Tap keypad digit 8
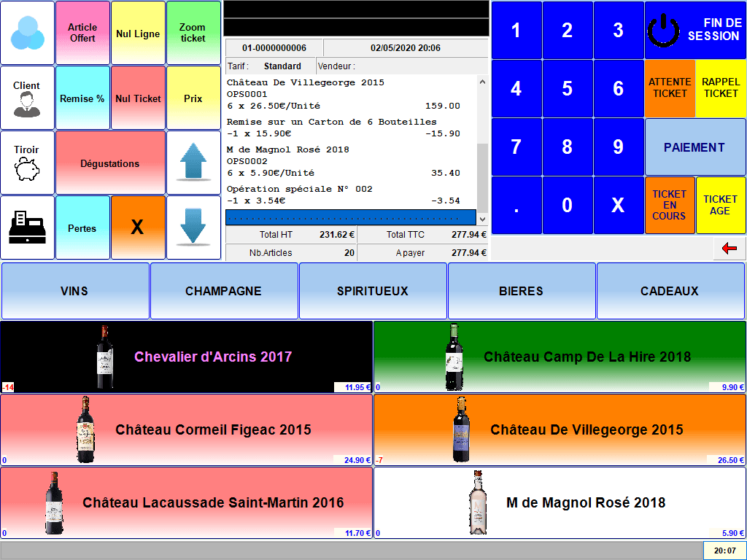The image size is (747, 560). coord(568,147)
